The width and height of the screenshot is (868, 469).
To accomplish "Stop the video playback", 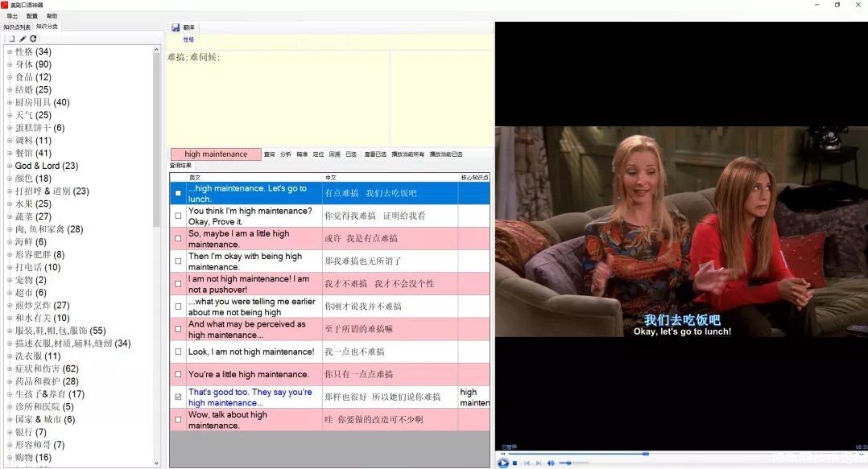I will tap(515, 463).
